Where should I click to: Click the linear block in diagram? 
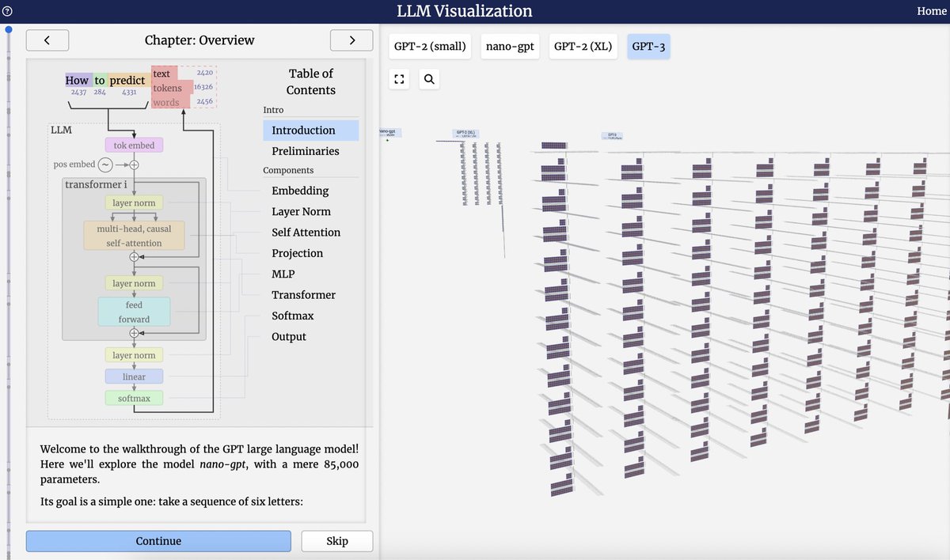coord(134,376)
